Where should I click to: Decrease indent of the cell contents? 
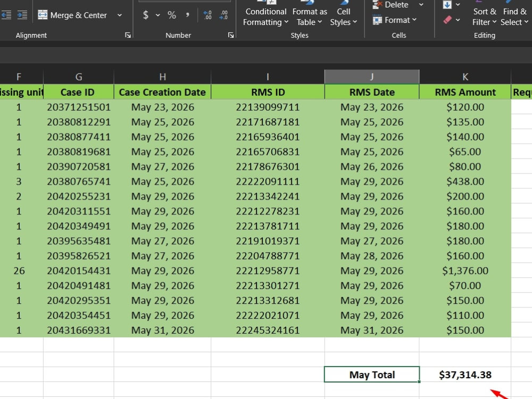click(6, 15)
